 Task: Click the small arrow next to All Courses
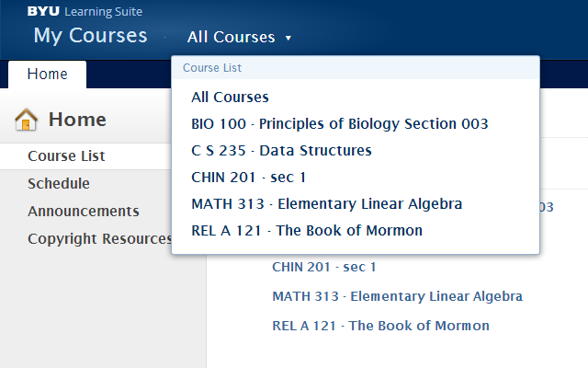(x=288, y=39)
